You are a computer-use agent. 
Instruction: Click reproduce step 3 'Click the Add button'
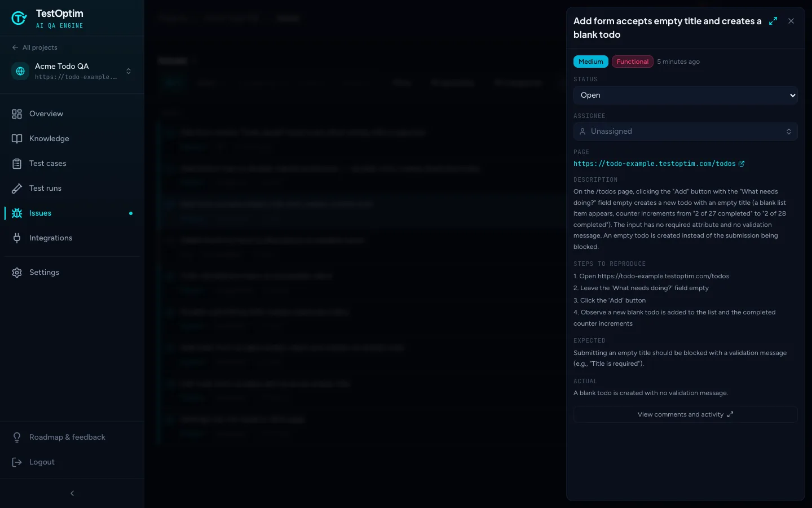point(610,300)
